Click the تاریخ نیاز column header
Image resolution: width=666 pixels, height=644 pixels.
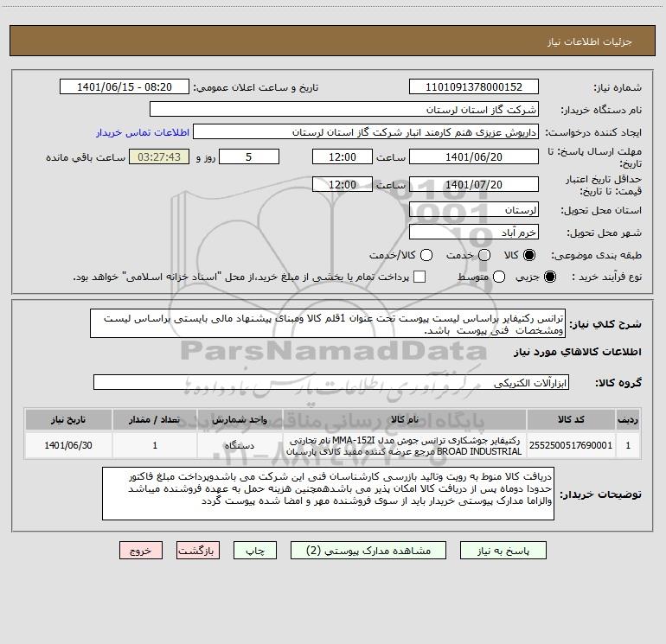click(x=68, y=420)
